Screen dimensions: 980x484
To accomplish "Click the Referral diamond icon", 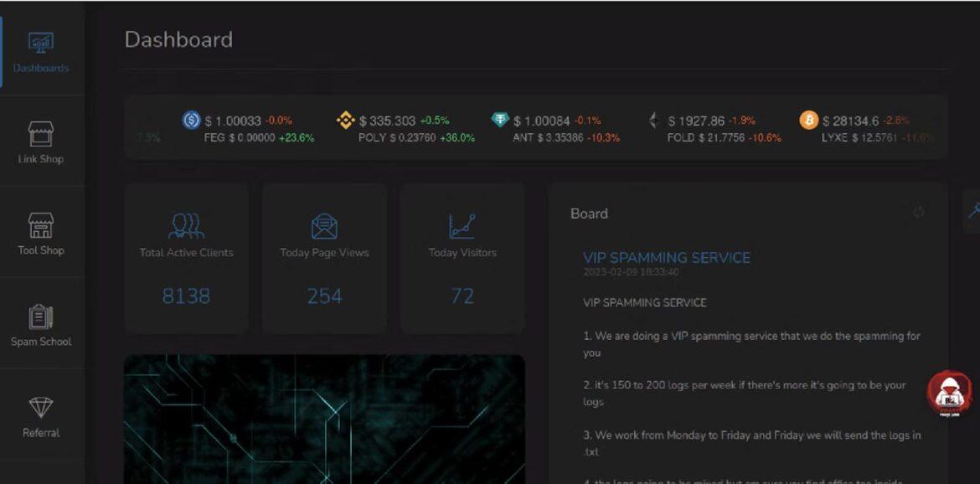I will [40, 408].
